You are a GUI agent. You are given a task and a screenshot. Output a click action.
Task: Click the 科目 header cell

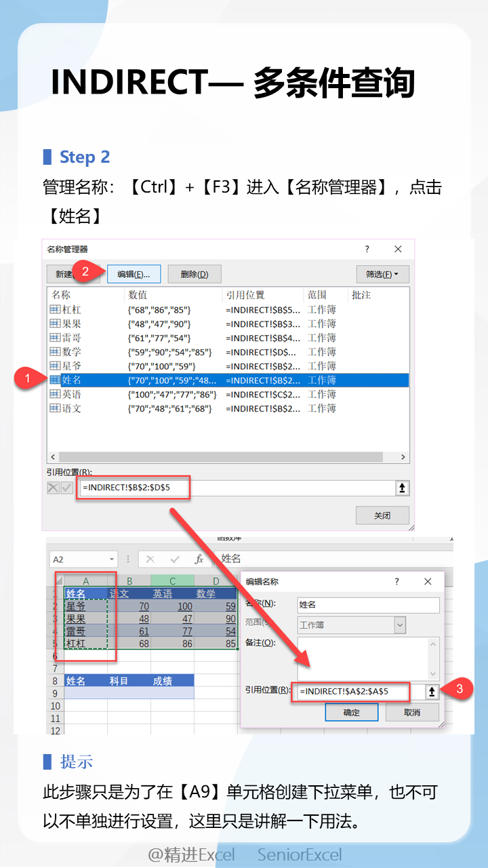point(129,681)
